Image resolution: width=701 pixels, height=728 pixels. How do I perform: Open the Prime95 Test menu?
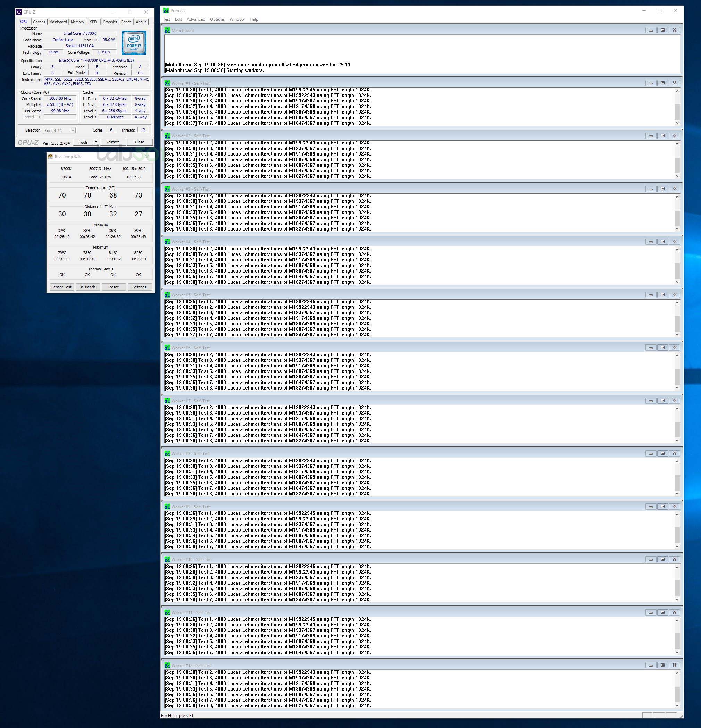tap(166, 19)
